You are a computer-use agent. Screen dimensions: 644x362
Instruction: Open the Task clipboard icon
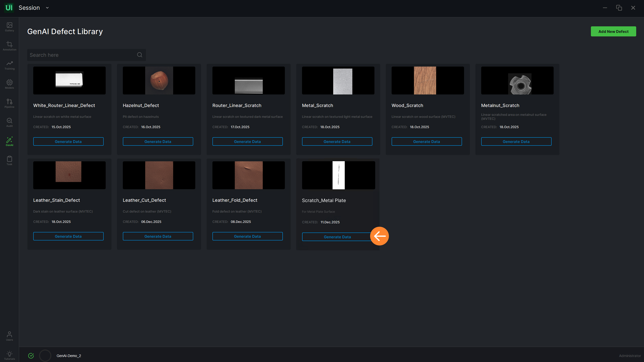coord(10,160)
